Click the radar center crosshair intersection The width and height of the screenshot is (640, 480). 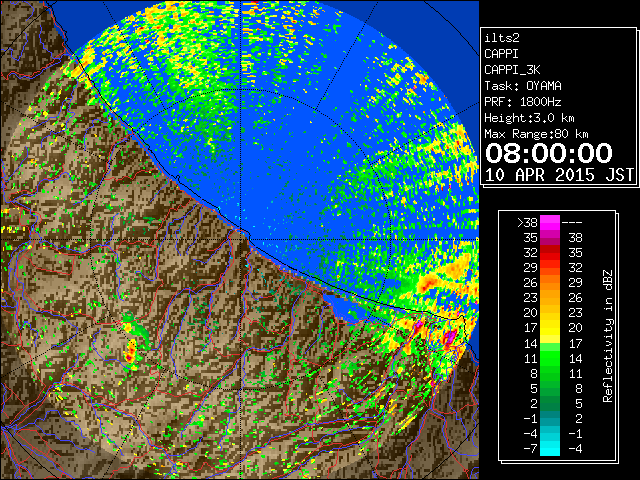pos(240,240)
